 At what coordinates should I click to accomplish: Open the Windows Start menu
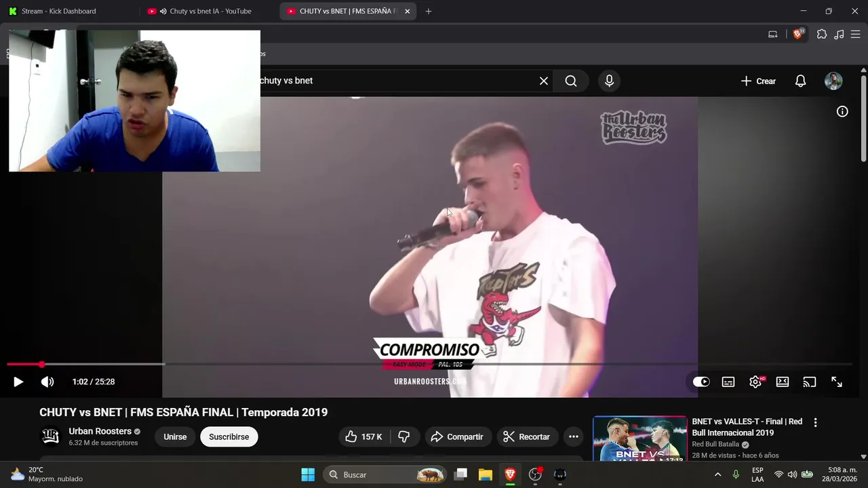[x=308, y=474]
